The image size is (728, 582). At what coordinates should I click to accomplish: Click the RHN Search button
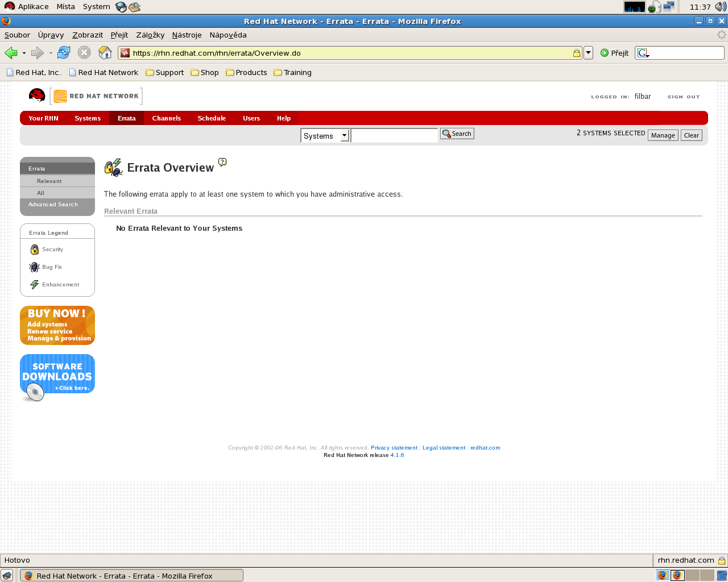pyautogui.click(x=457, y=134)
